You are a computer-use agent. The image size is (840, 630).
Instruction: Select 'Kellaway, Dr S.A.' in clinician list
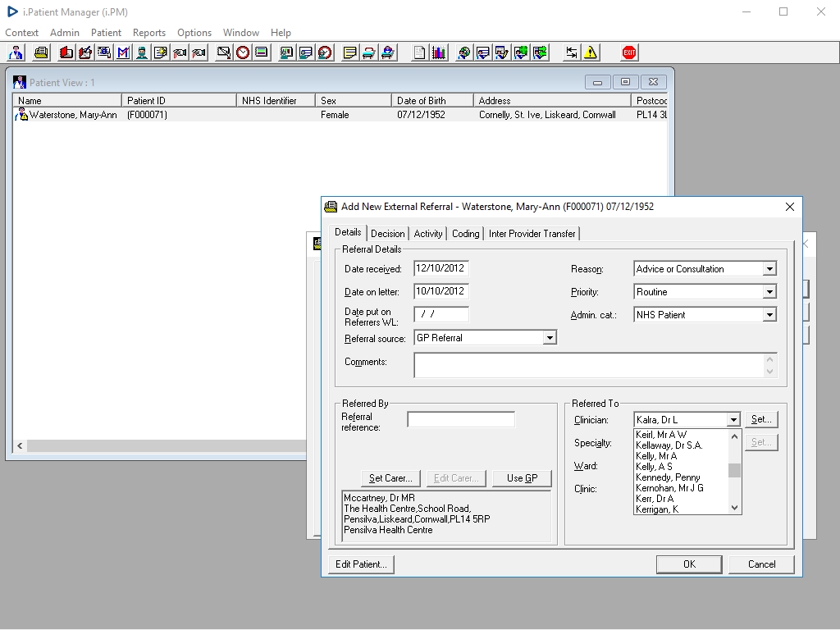tap(681, 445)
